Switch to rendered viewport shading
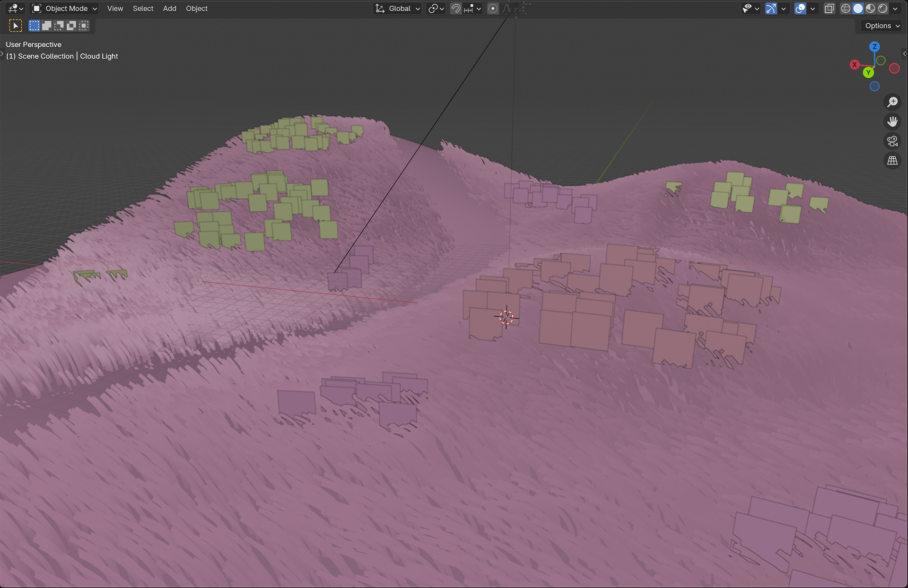This screenshot has width=908, height=588. pos(882,9)
